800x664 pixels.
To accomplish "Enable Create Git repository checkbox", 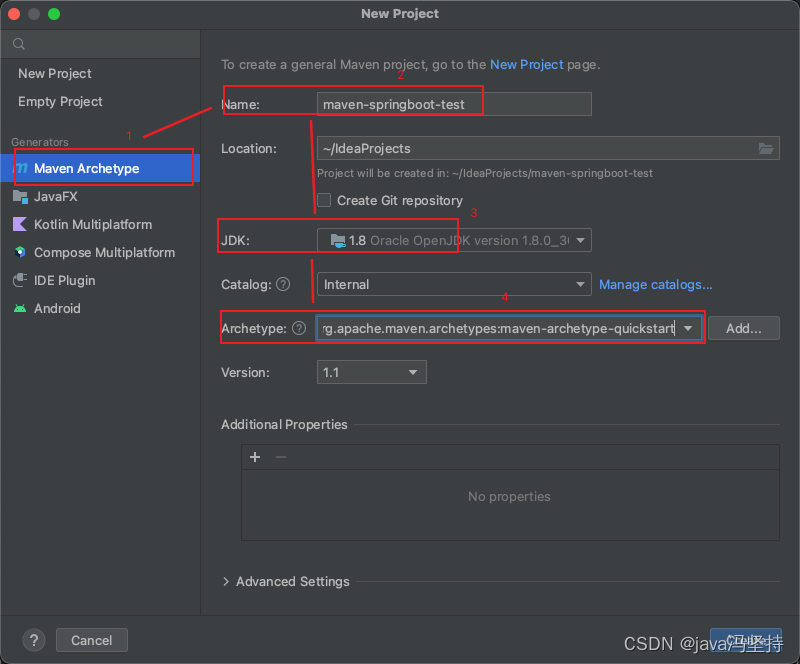I will (x=324, y=200).
